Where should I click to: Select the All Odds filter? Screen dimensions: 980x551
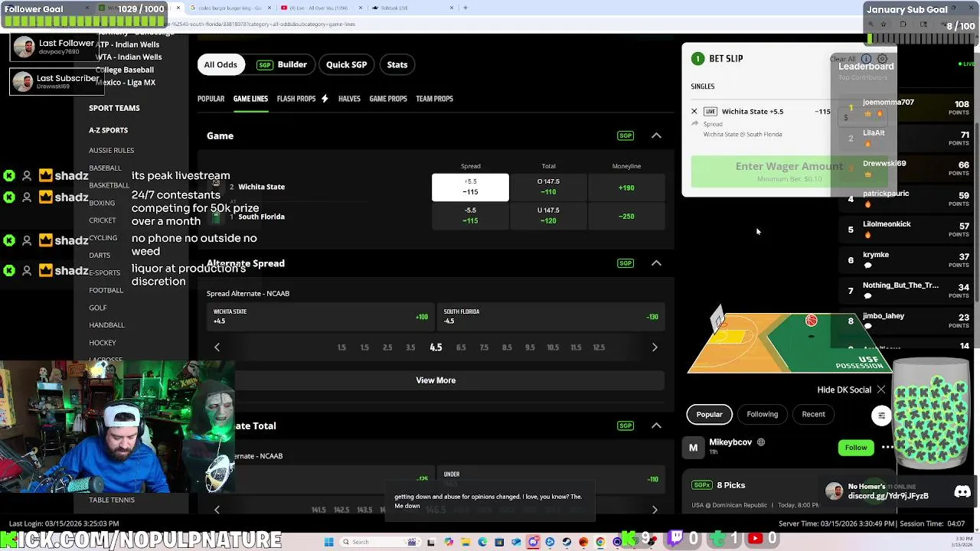(220, 65)
